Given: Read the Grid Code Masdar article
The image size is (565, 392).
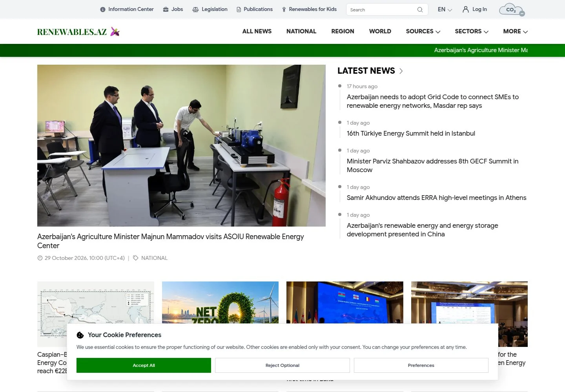Looking at the screenshot, I should (x=433, y=101).
